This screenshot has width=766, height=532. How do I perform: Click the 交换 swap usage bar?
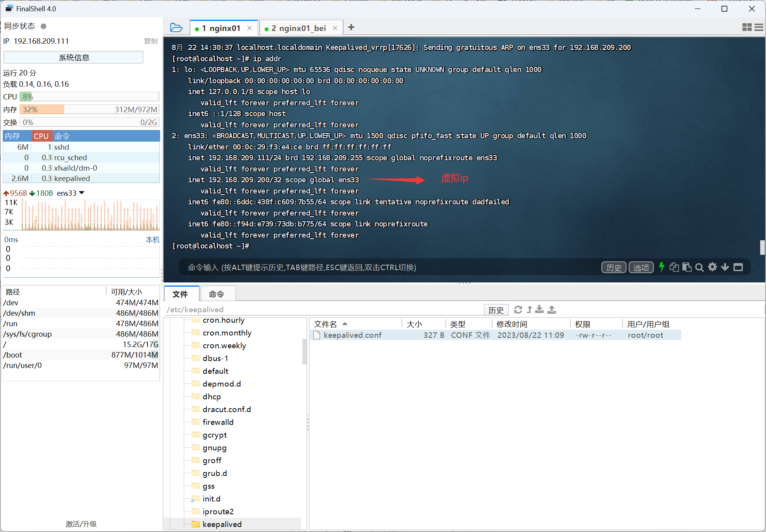pos(89,122)
